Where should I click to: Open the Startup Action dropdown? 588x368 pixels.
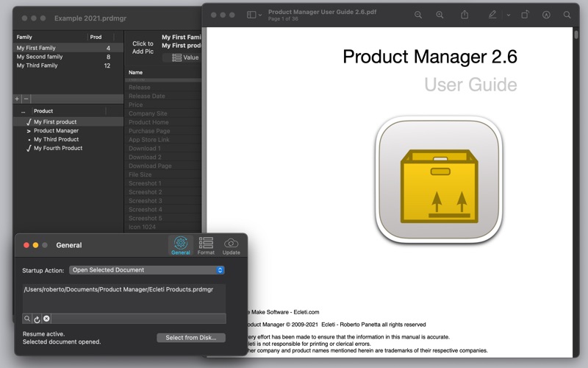pos(146,270)
